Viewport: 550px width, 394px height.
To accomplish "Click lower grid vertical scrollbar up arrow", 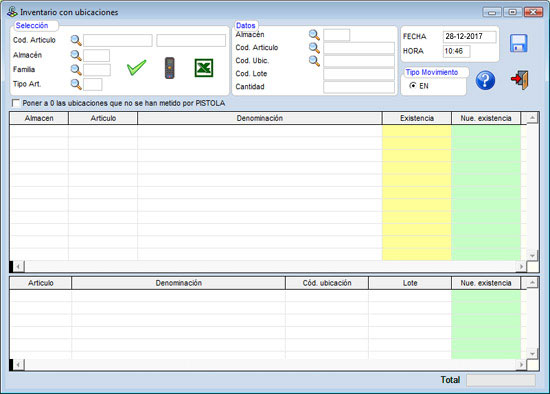I will 532,282.
